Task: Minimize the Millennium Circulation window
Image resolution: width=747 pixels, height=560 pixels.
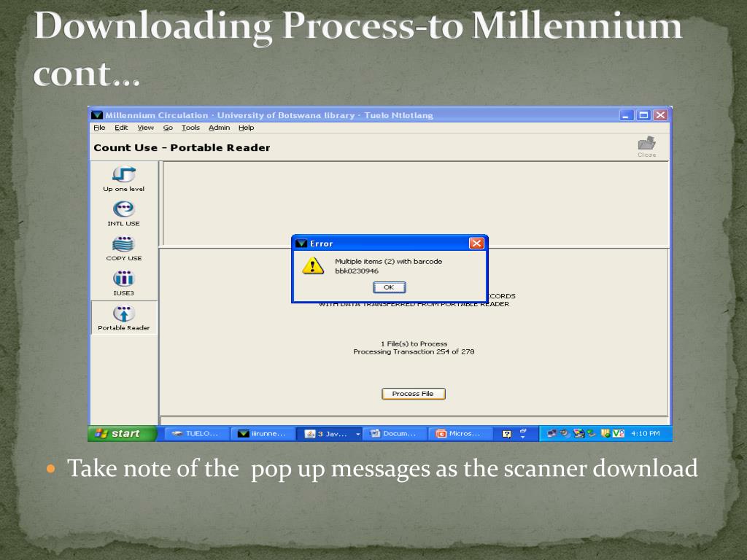Action: point(627,115)
